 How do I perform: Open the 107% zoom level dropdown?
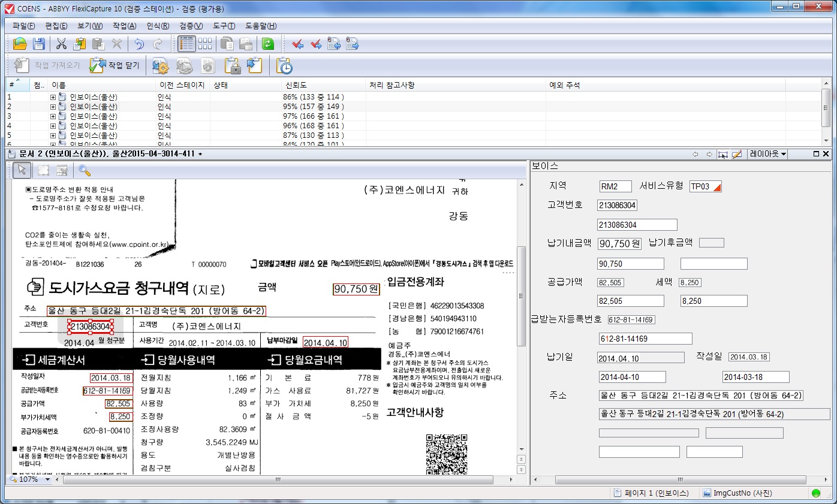pyautogui.click(x=47, y=479)
